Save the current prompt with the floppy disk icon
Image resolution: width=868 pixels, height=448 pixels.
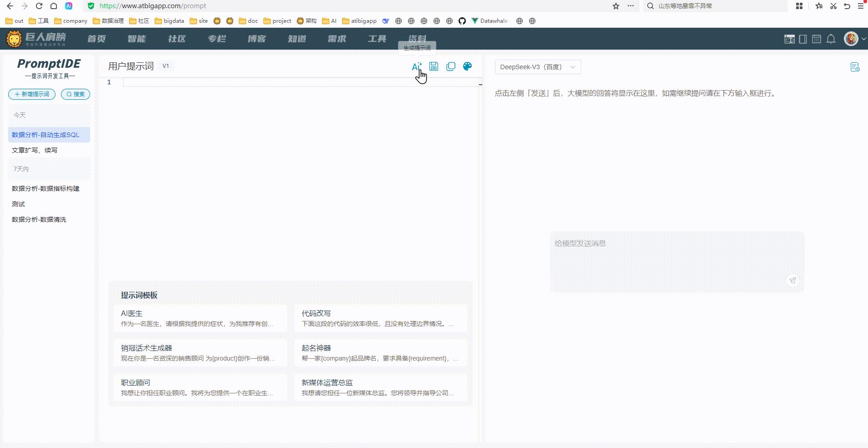click(x=433, y=66)
